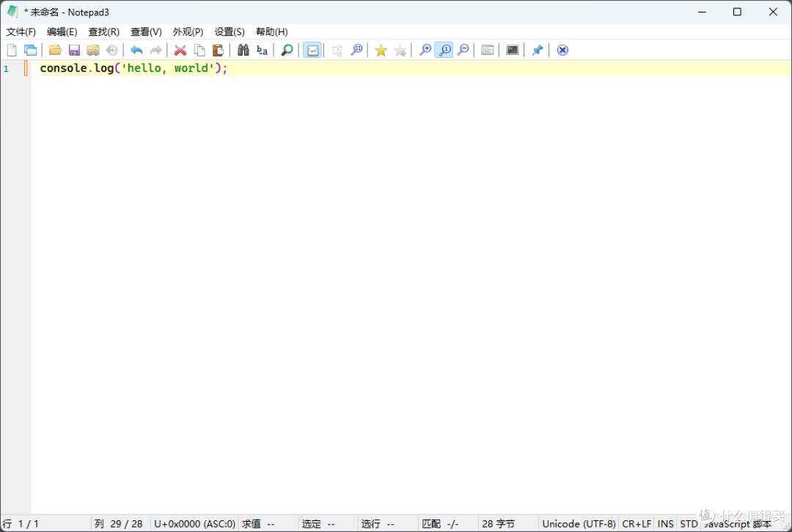Image resolution: width=792 pixels, height=532 pixels.
Task: Click the 求值 status field
Action: [268, 524]
